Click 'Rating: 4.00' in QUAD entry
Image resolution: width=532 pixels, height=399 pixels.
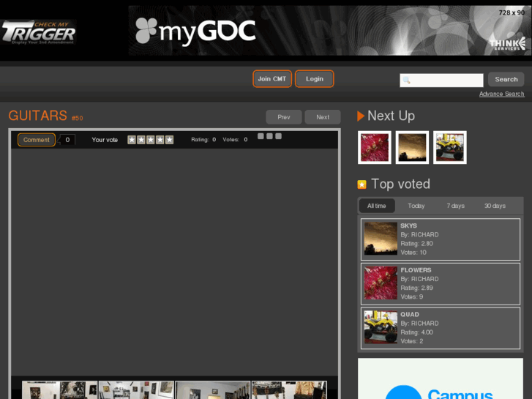point(416,332)
